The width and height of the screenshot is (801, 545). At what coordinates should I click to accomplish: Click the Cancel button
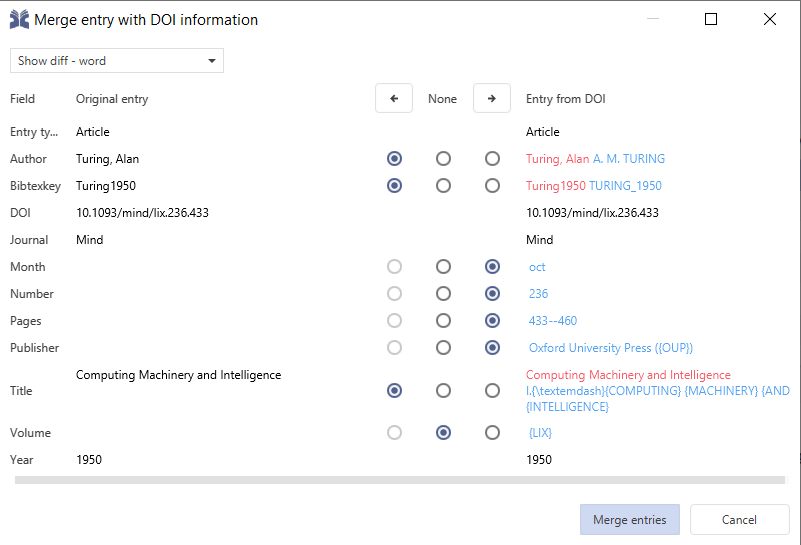739,520
